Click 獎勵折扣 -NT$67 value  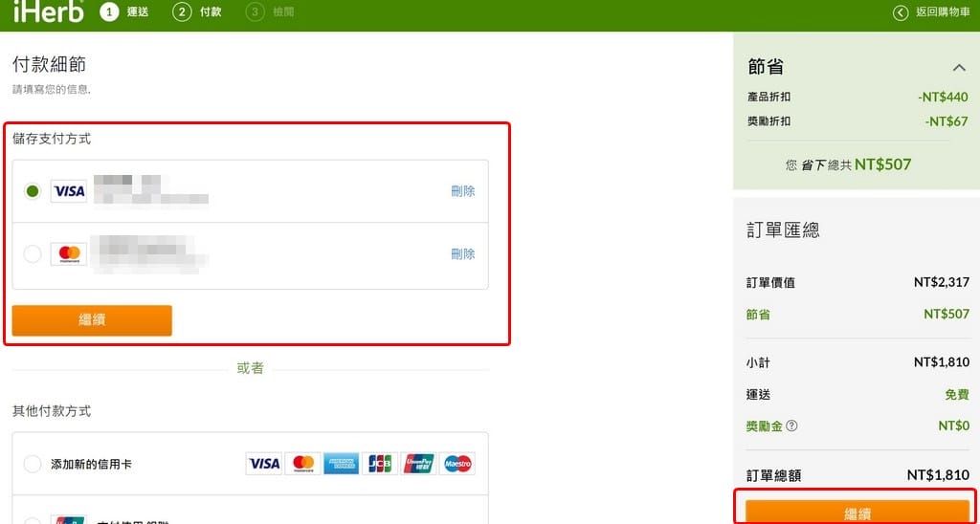coord(947,121)
